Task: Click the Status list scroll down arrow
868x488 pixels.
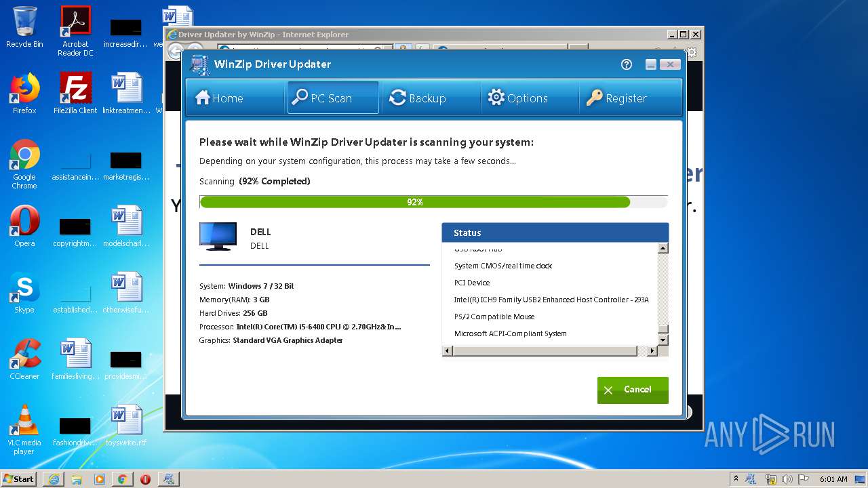Action: (x=663, y=340)
